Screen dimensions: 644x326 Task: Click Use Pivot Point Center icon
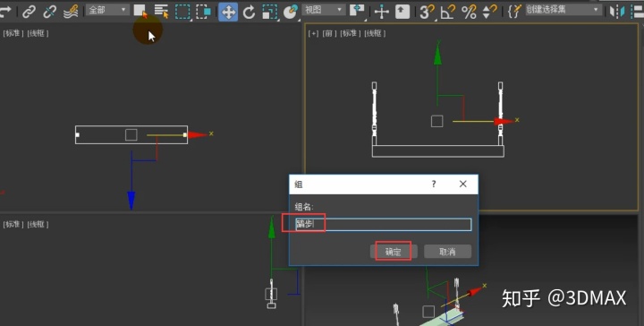point(357,12)
